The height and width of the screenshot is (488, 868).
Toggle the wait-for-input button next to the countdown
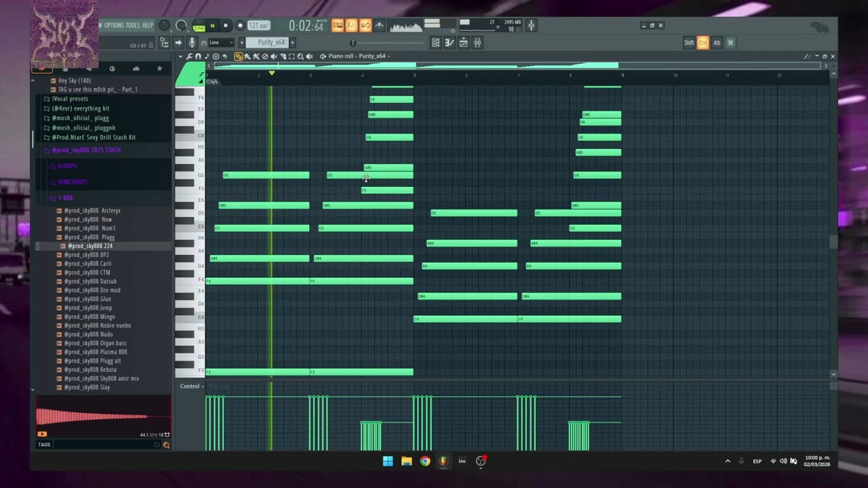tap(366, 26)
